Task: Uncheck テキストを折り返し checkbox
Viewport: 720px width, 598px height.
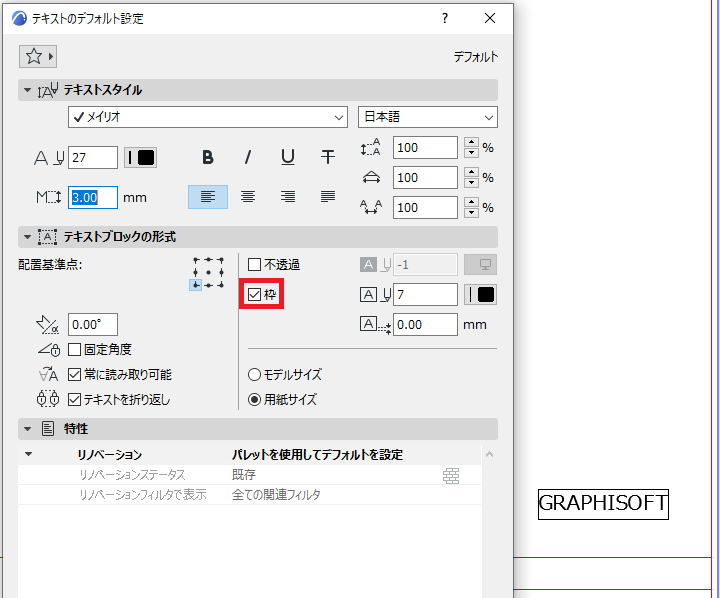Action: coord(74,399)
